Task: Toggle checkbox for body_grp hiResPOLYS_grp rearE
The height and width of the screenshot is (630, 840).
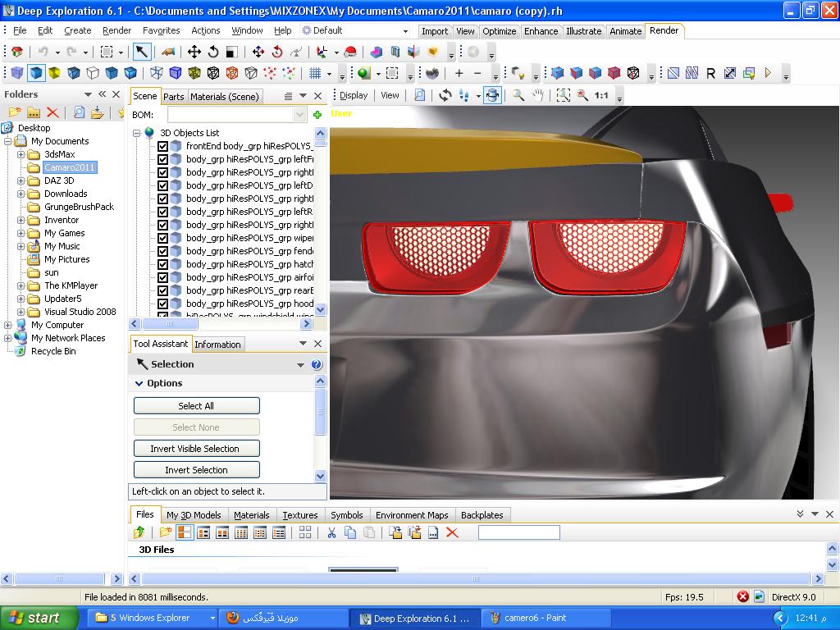Action: (163, 290)
